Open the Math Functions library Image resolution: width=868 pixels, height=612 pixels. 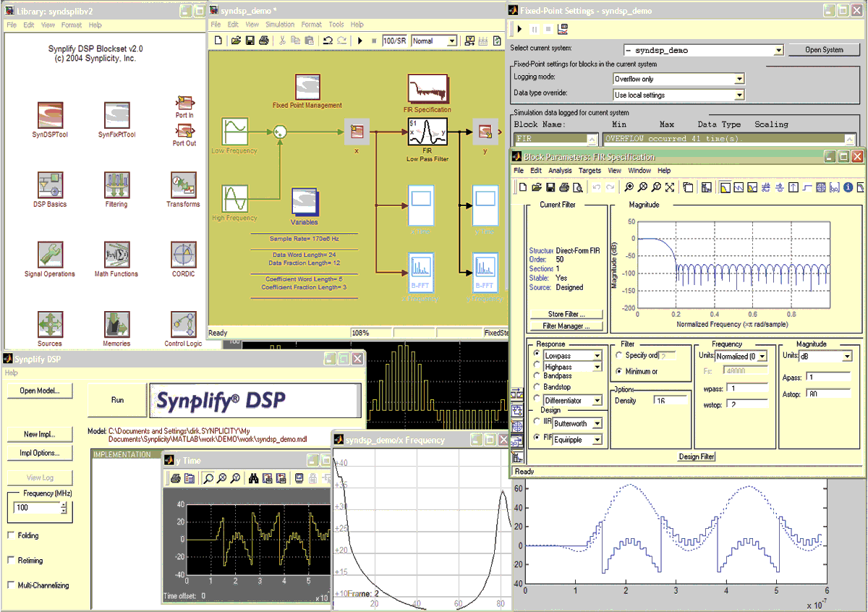[116, 255]
